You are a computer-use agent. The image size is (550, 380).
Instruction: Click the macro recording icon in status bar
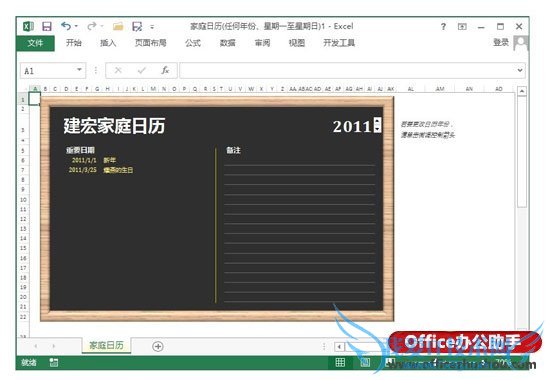click(x=54, y=362)
